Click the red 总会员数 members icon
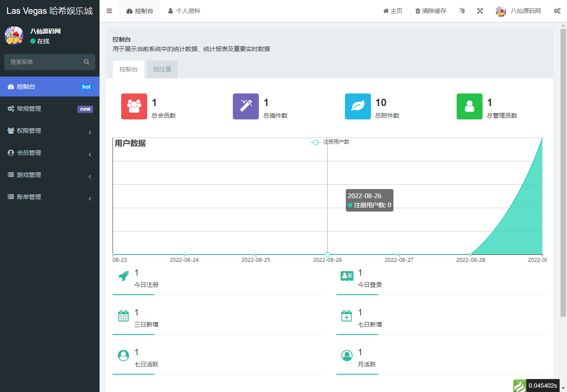The width and height of the screenshot is (567, 392). tap(134, 106)
